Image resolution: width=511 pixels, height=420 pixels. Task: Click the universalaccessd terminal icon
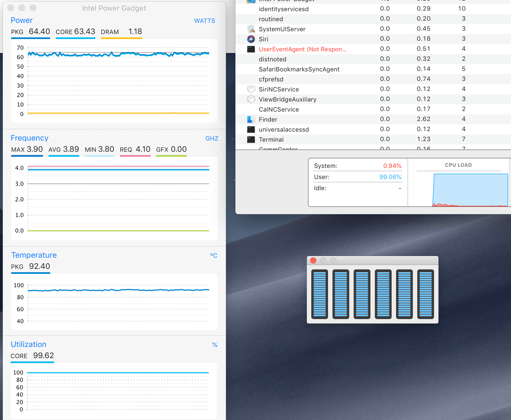(x=251, y=129)
